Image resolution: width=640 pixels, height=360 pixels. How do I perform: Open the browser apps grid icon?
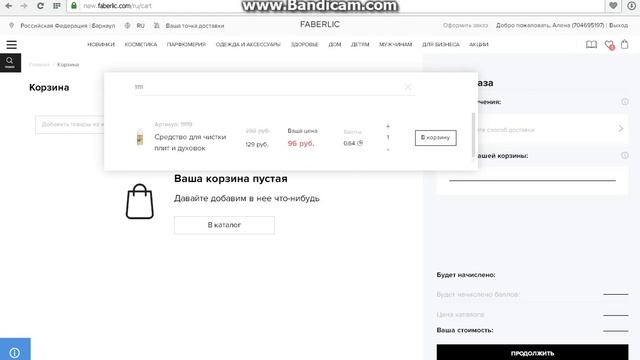tap(57, 6)
